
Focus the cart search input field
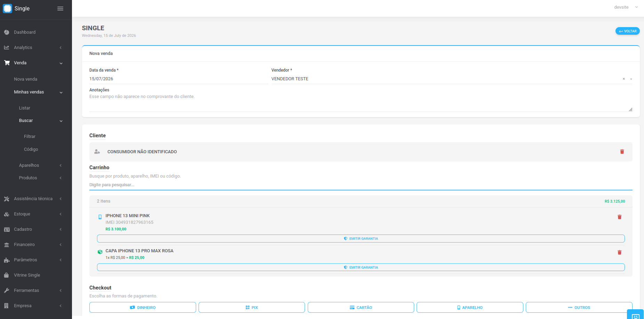tap(361, 185)
